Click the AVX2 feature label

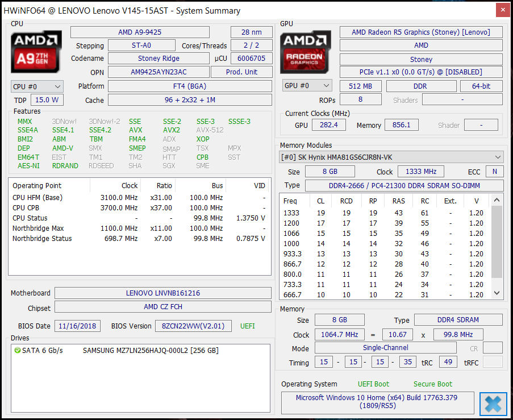point(172,130)
